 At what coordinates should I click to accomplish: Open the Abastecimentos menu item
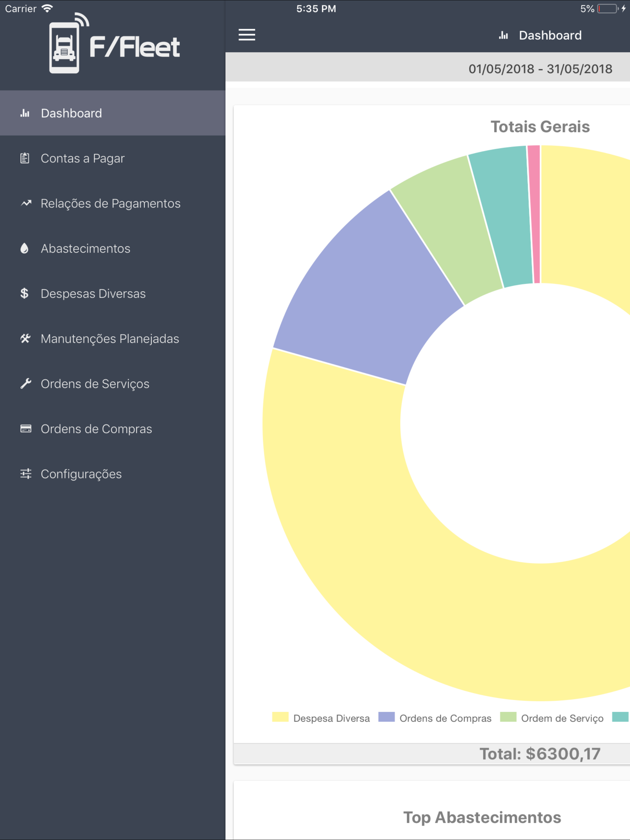(x=86, y=249)
